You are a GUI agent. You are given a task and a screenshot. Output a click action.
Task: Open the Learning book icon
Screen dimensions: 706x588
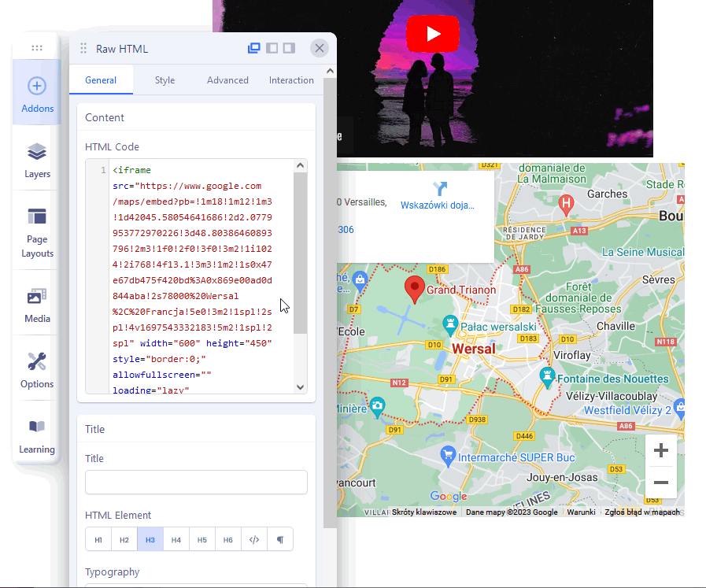pyautogui.click(x=37, y=434)
